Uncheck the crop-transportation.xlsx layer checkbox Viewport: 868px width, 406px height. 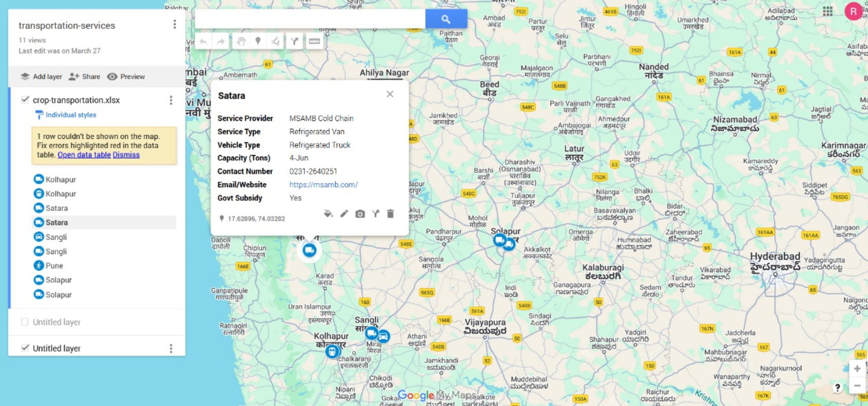pos(25,100)
